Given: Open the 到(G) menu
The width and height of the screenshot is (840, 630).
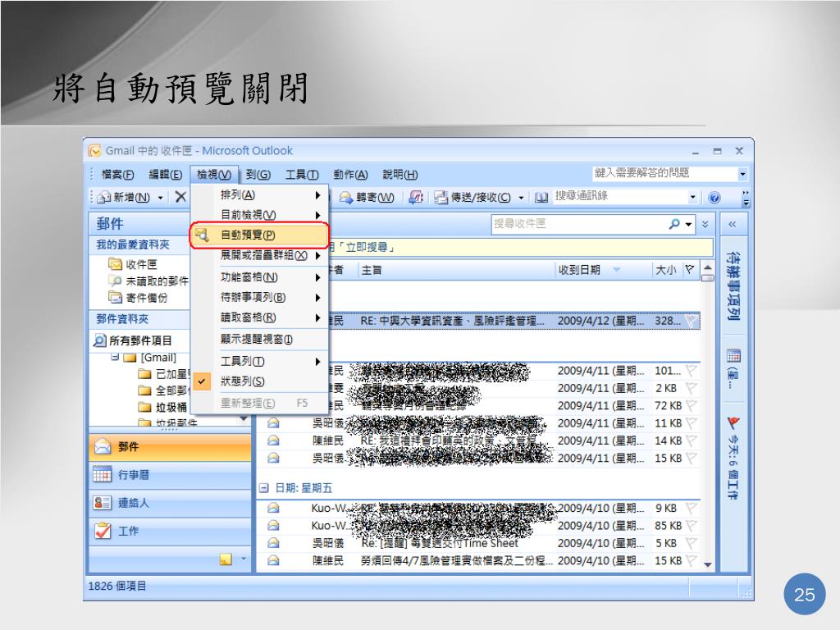Looking at the screenshot, I should [x=258, y=175].
